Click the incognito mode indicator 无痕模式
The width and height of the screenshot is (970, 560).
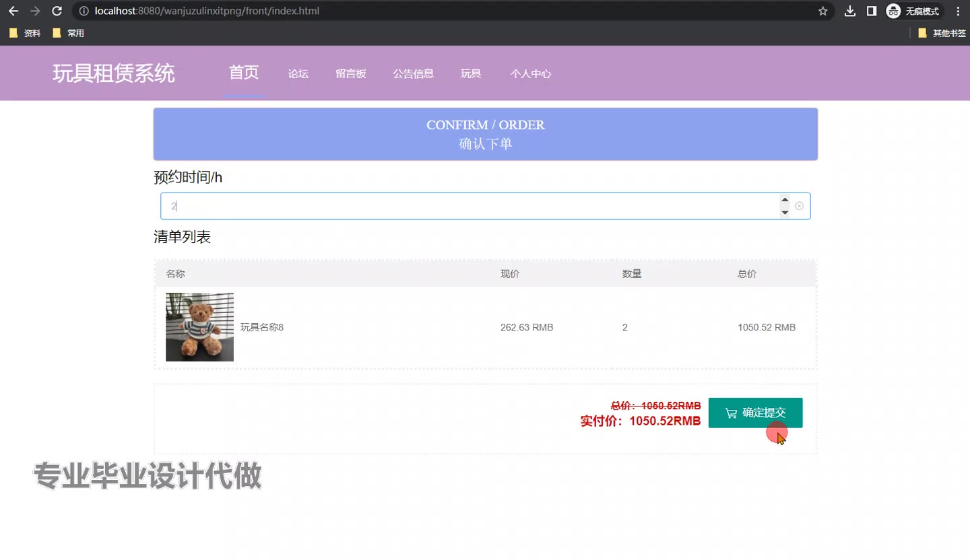click(914, 11)
